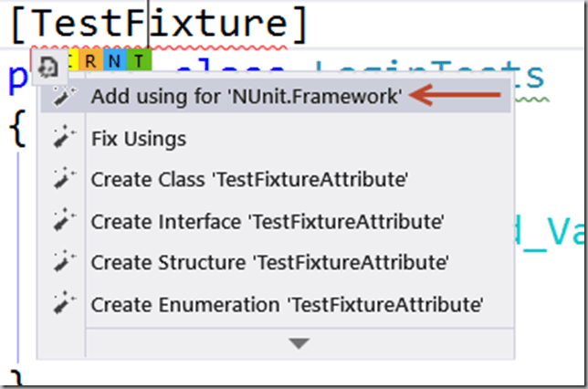
Task: Choose Create Structure 'TestFixtureAttribute'
Action: point(269,261)
